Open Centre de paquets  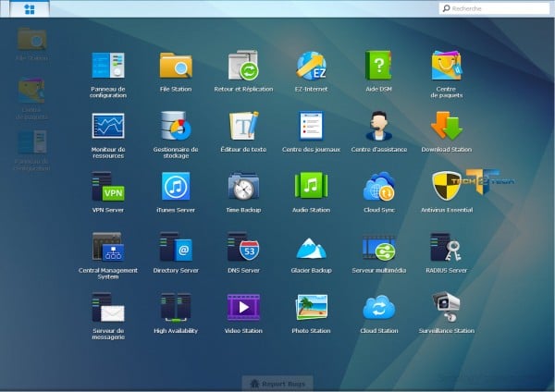(x=447, y=66)
